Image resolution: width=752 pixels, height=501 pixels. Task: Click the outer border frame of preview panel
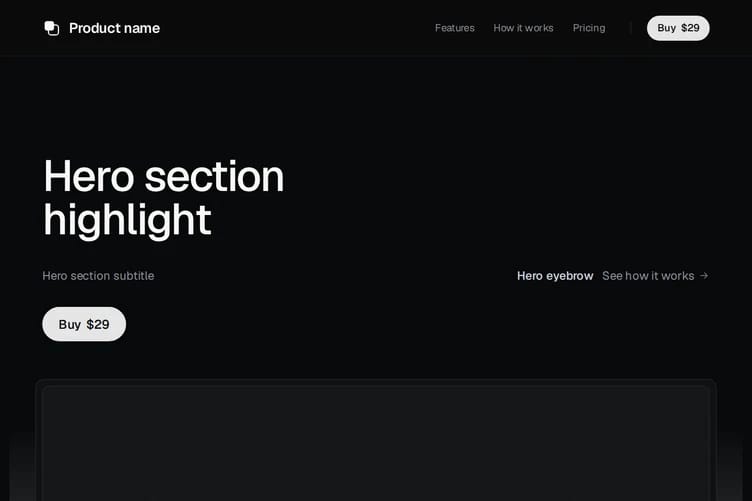point(376,383)
